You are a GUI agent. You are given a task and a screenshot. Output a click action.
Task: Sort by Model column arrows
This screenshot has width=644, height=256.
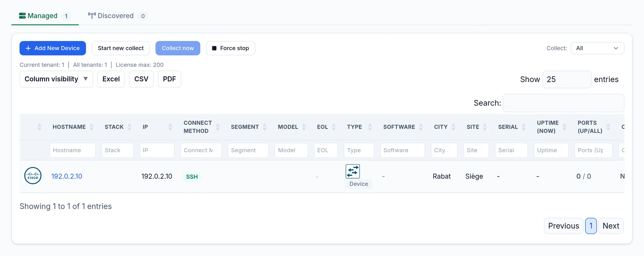coord(304,127)
